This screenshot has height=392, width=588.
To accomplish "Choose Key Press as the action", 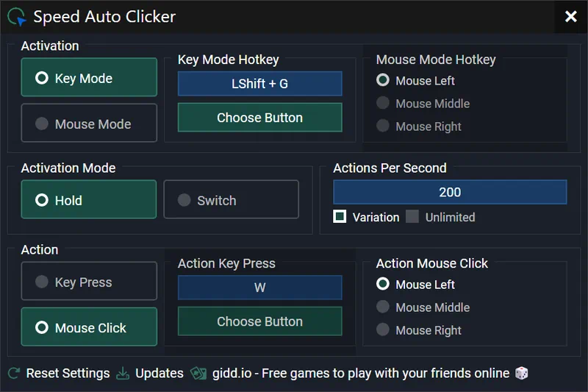I will tap(89, 282).
